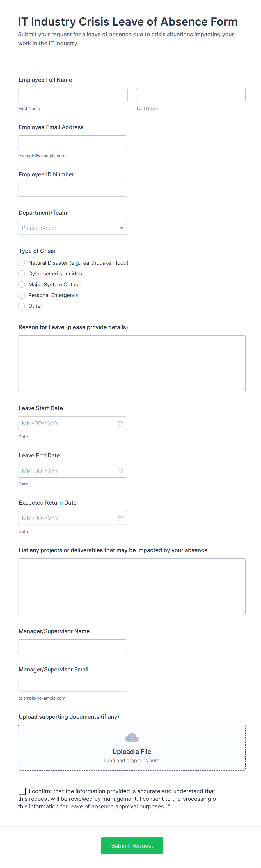Select the Other crisis type
This screenshot has width=261, height=868.
click(22, 306)
